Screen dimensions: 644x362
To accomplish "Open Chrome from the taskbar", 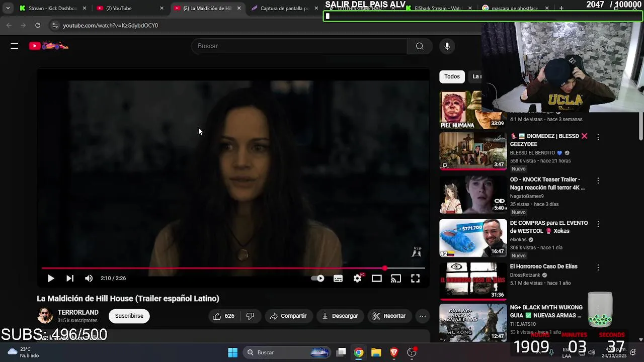I will pos(358,352).
